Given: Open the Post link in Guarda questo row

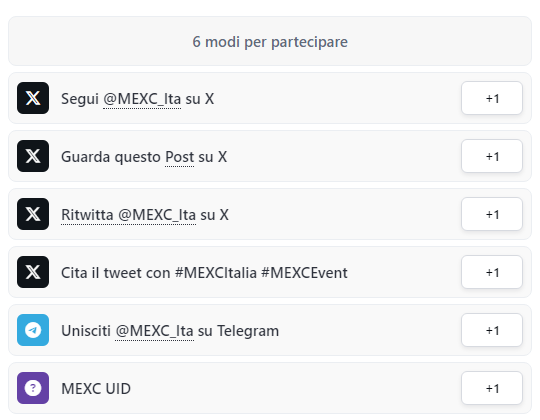Looking at the screenshot, I should (179, 157).
